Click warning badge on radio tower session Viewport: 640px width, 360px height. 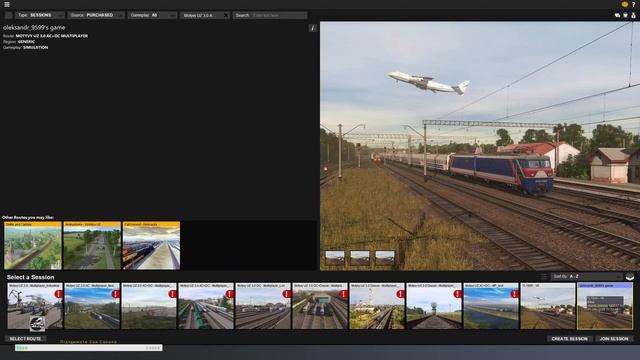400,294
